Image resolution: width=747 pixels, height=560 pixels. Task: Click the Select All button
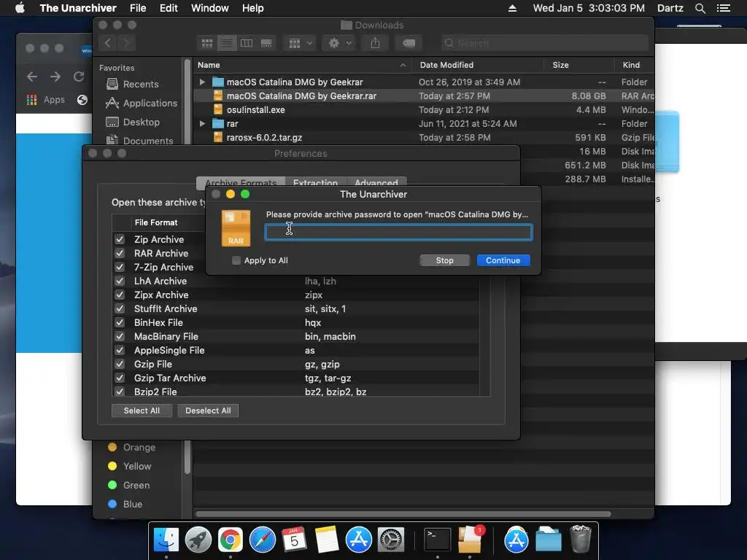[142, 411]
